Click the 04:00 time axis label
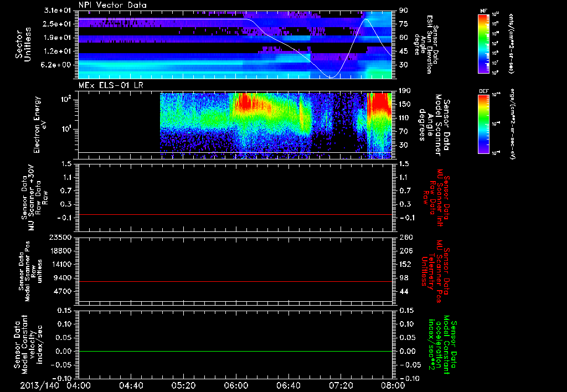The image size is (567, 392). coord(79,385)
